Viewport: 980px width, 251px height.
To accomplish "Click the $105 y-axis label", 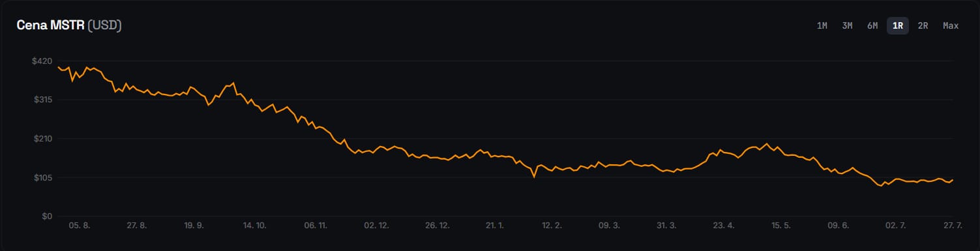I will coord(42,177).
